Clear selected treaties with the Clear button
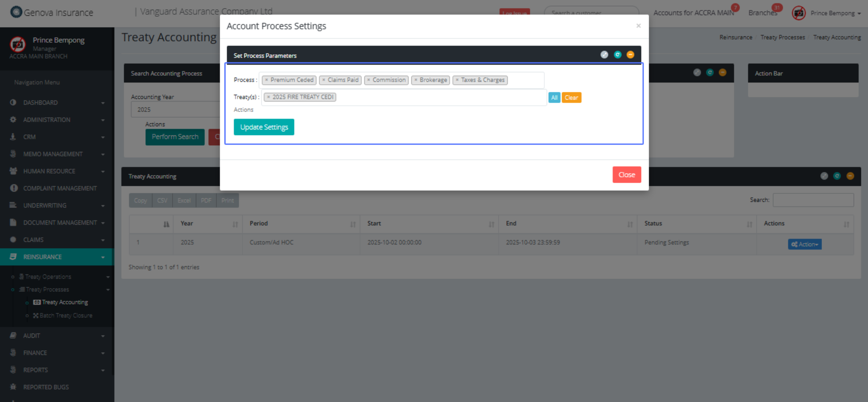868x402 pixels. click(x=571, y=98)
